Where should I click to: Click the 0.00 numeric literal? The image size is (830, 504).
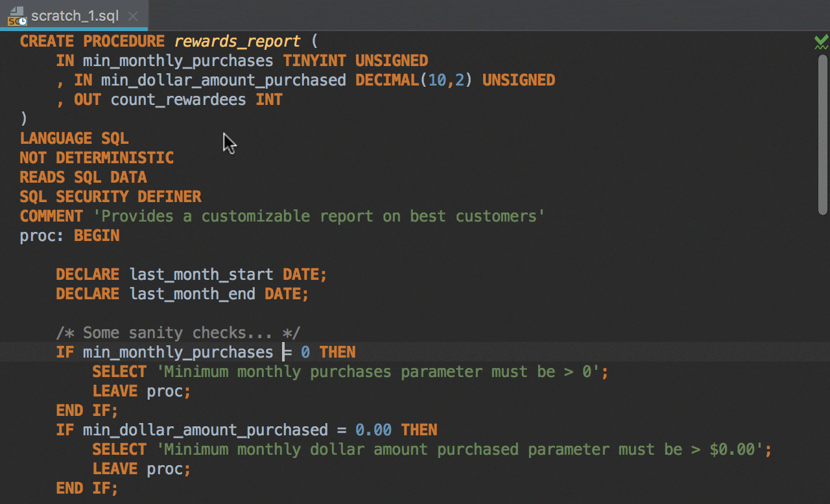pos(373,430)
